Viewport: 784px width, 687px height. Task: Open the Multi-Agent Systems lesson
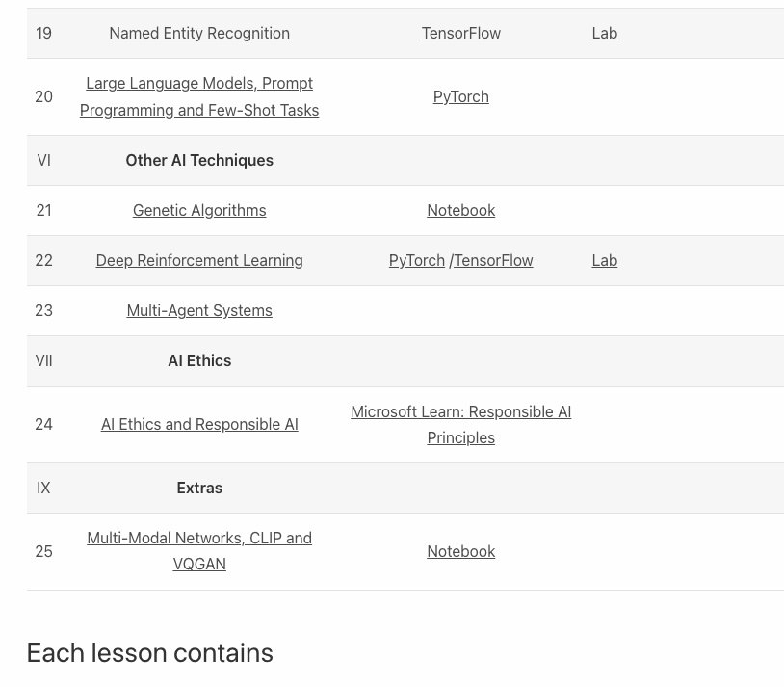coord(199,310)
